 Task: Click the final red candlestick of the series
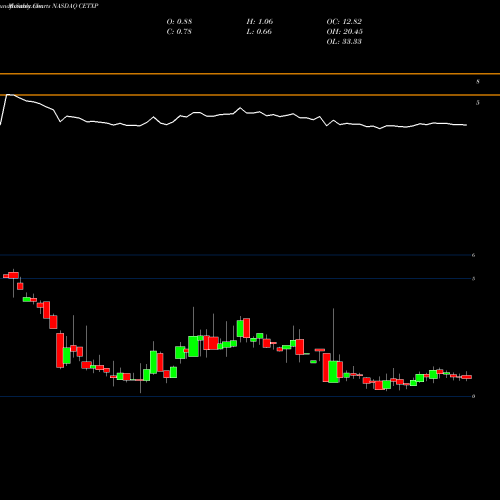pos(467,377)
